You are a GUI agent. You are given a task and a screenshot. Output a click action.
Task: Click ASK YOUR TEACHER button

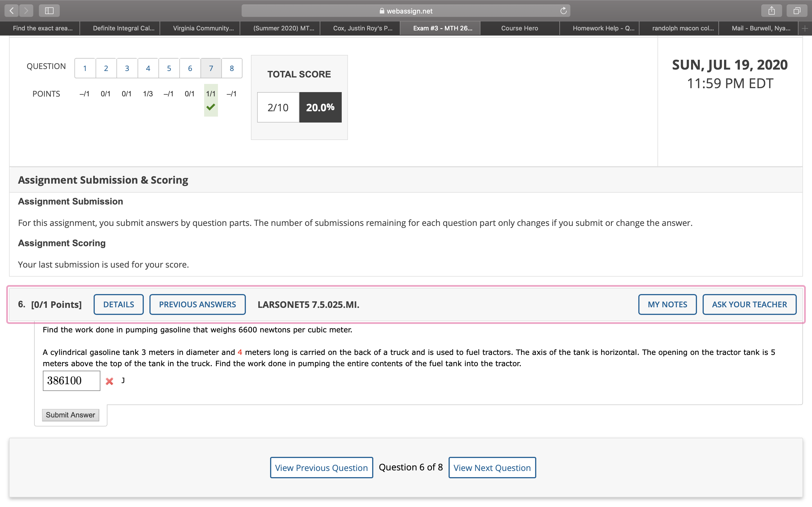pos(749,304)
